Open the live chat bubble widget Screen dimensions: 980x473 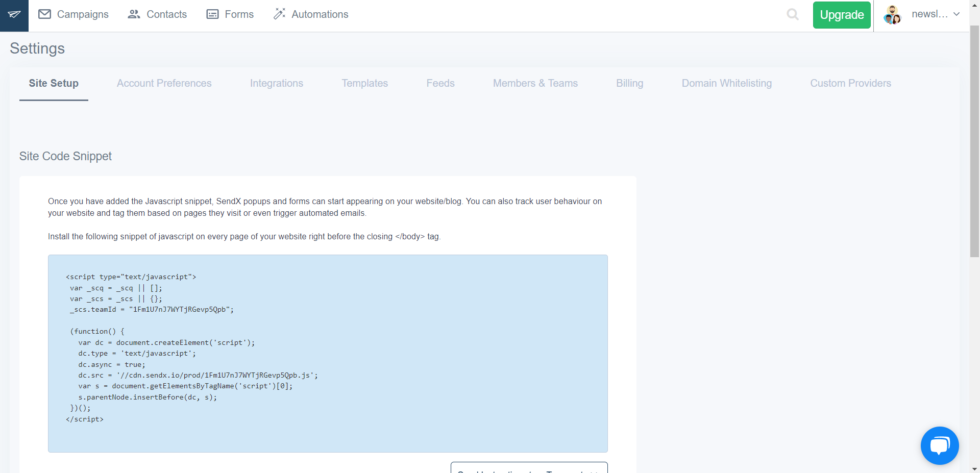[x=940, y=445]
